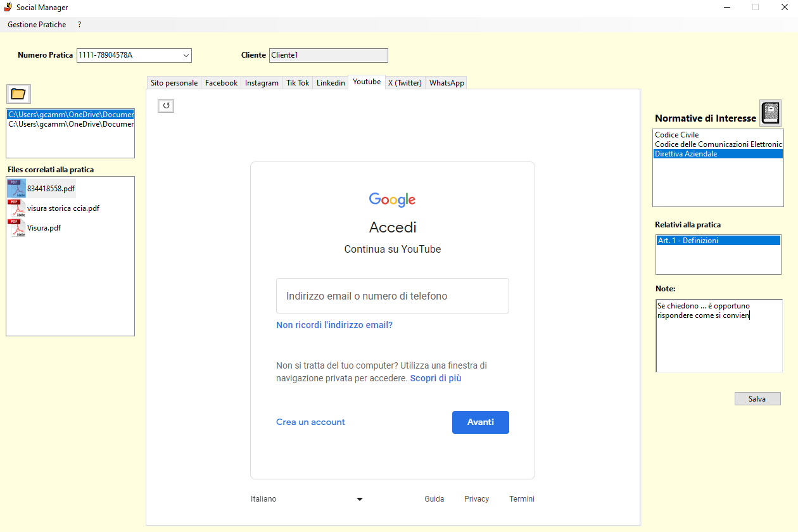Open the Privacy footer link
The image size is (798, 532).
coord(477,499)
